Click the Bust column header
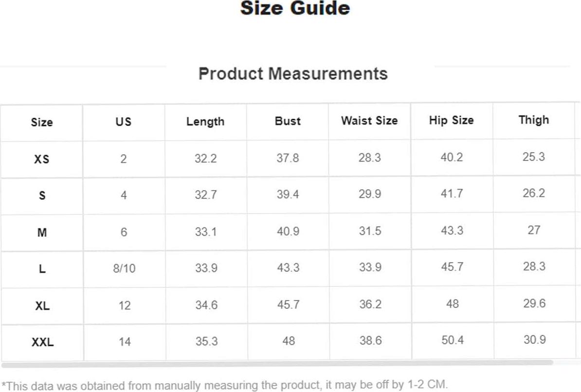The height and width of the screenshot is (392, 581). coord(288,121)
